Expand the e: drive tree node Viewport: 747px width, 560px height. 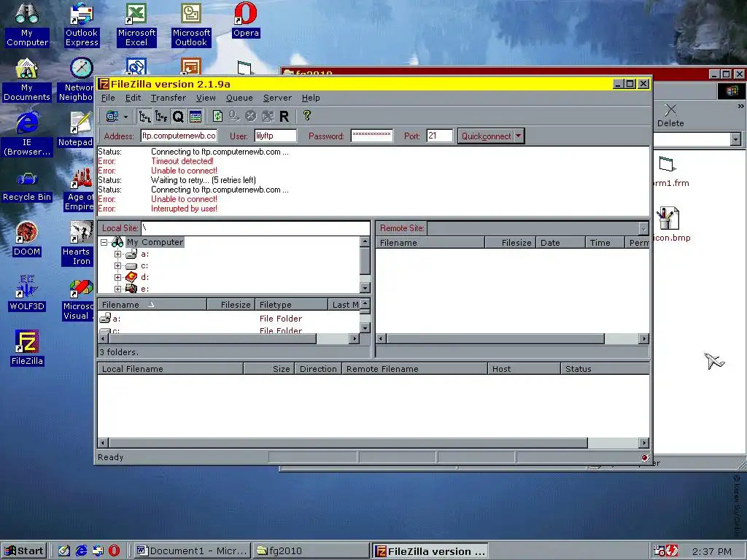pyautogui.click(x=117, y=289)
